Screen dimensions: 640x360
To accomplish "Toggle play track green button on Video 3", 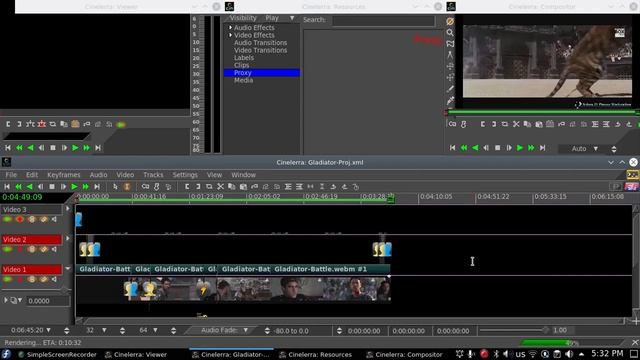I will pos(7,220).
